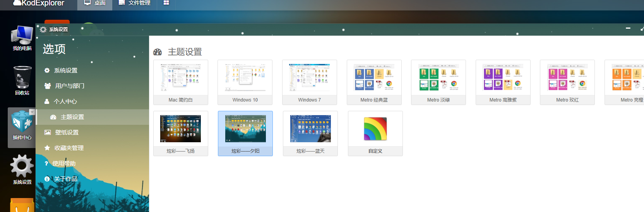644x212 pixels.
Task: Select the Metro 淡绿 theme
Action: point(438,82)
